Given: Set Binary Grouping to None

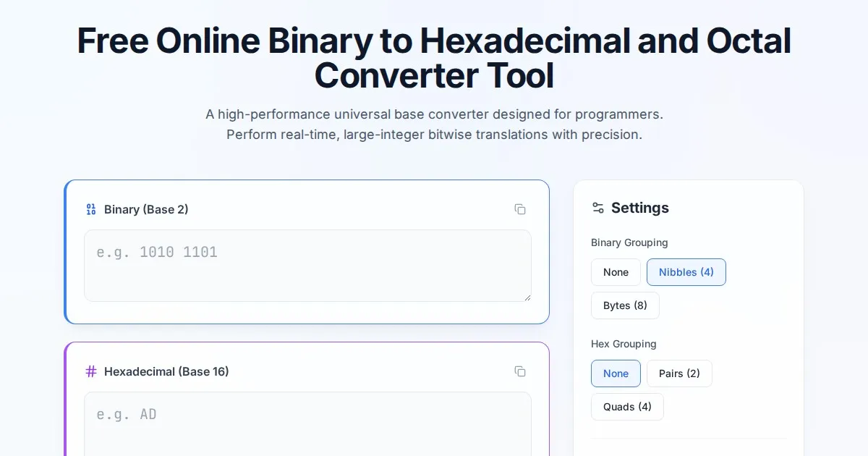Looking at the screenshot, I should click(x=616, y=272).
